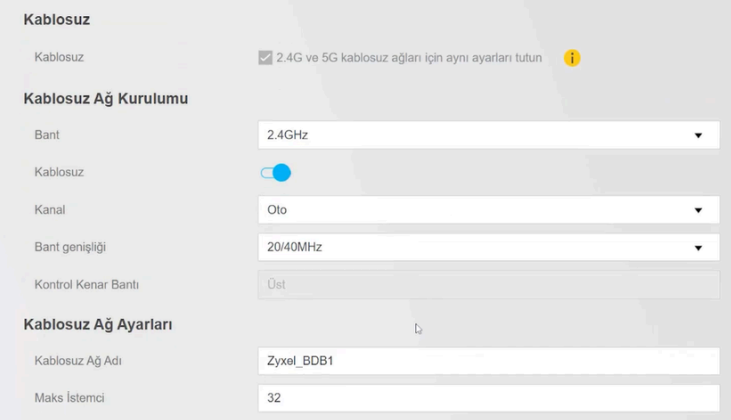Click the Maks İstemci field showing 32
731x420 pixels.
[x=488, y=397]
